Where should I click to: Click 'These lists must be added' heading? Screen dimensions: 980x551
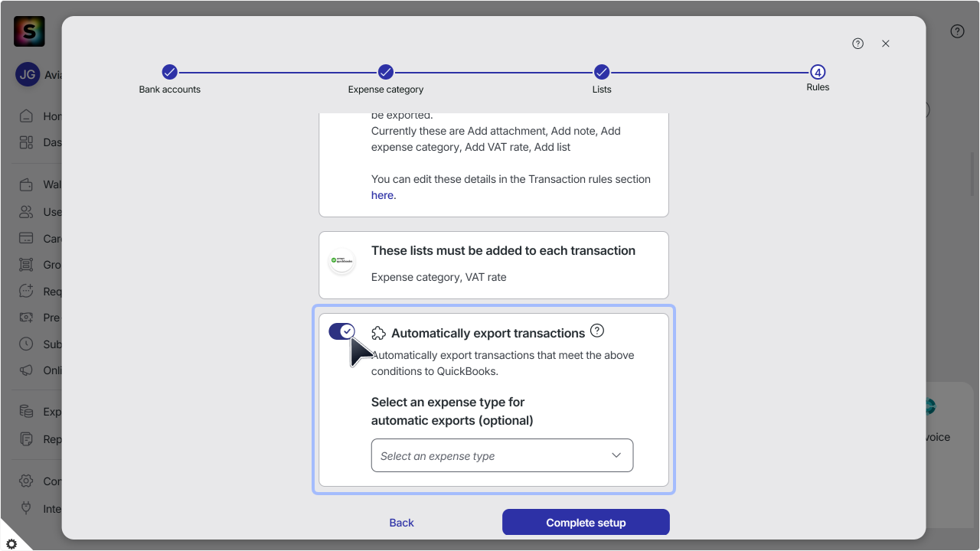coord(503,250)
